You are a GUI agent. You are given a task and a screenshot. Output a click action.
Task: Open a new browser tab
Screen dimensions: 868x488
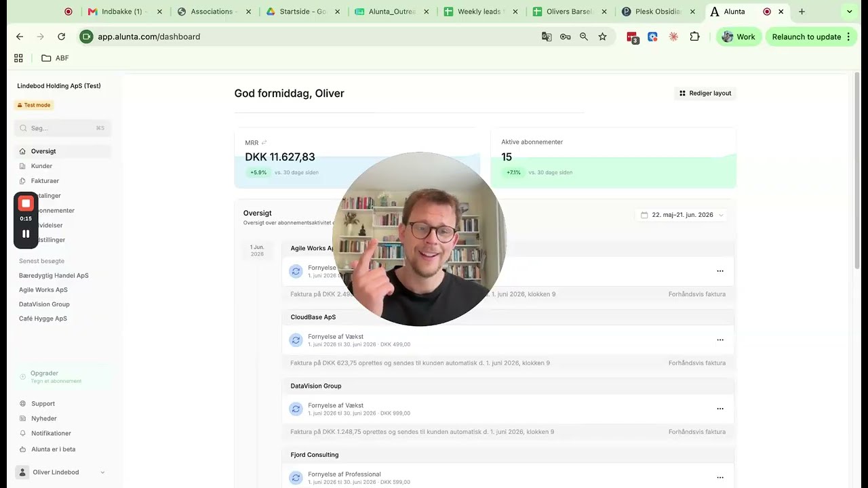pos(802,12)
